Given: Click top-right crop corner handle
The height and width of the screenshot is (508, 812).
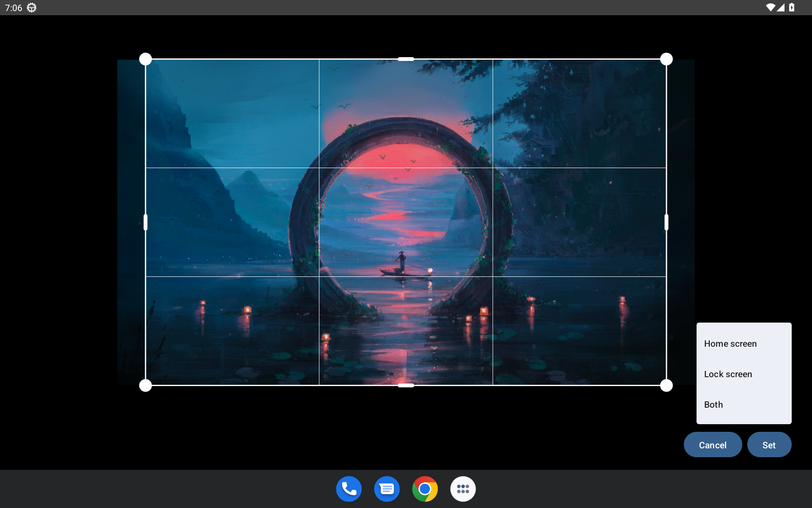Looking at the screenshot, I should (x=667, y=59).
